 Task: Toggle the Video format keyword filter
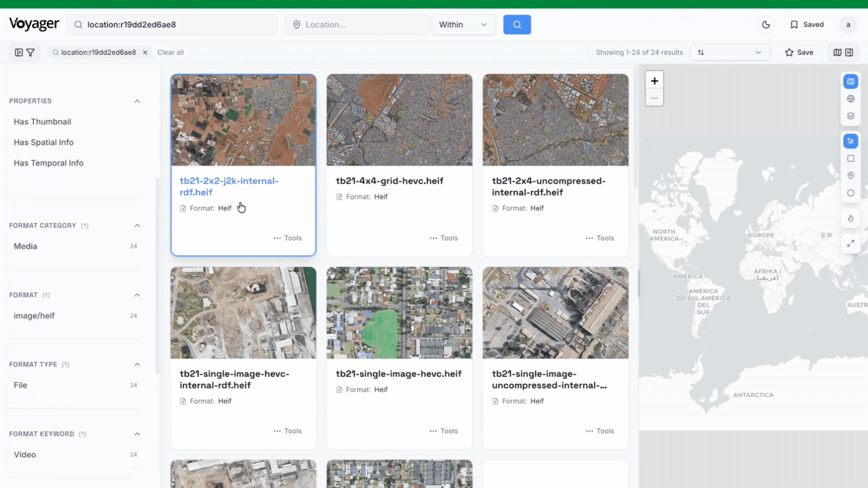click(x=75, y=455)
